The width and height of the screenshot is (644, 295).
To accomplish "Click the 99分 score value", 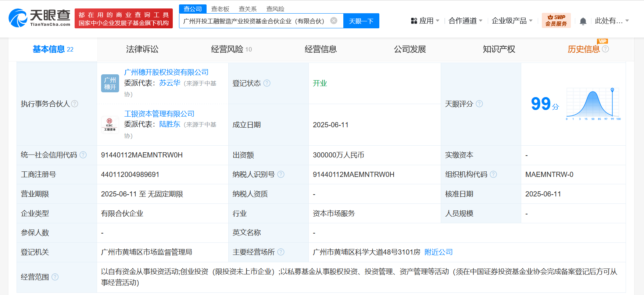I will pyautogui.click(x=545, y=104).
